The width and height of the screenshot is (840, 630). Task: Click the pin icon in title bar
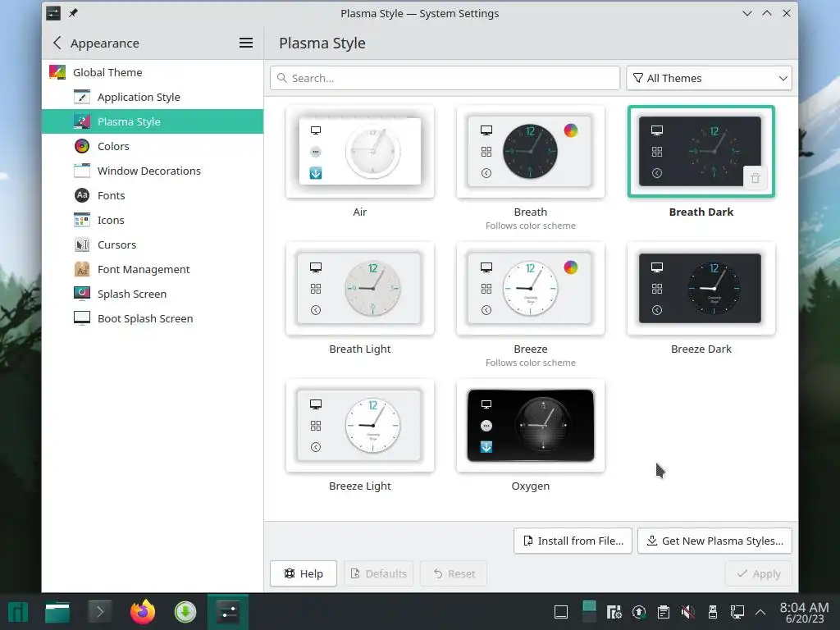pyautogui.click(x=73, y=13)
